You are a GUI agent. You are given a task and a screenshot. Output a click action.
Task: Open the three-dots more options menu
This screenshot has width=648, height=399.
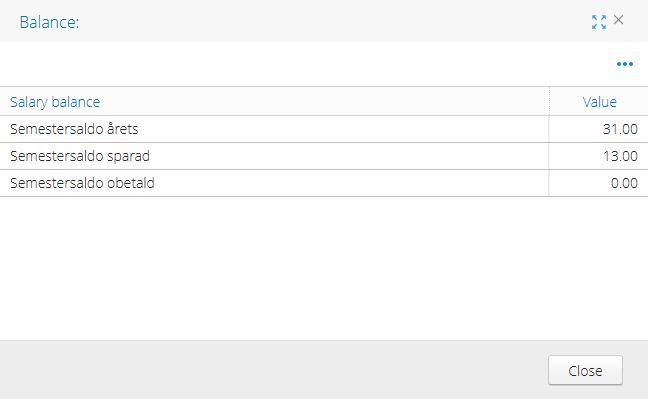pos(624,64)
